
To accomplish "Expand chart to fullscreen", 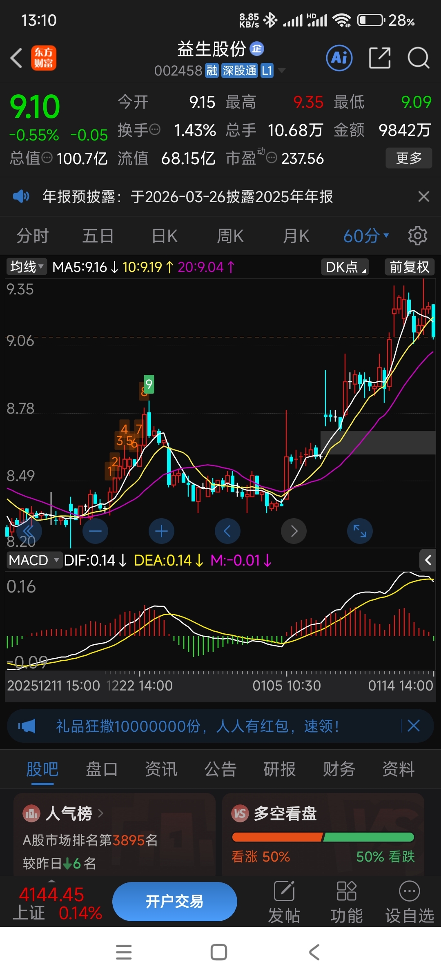I will click(360, 531).
